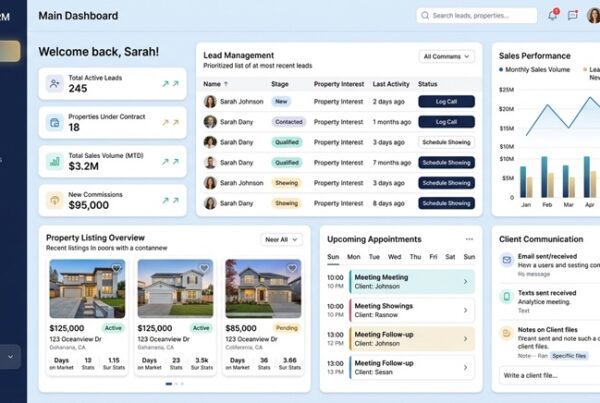The width and height of the screenshot is (600, 403).
Task: Click Sarah Johnson avatar in New row
Action: click(210, 101)
